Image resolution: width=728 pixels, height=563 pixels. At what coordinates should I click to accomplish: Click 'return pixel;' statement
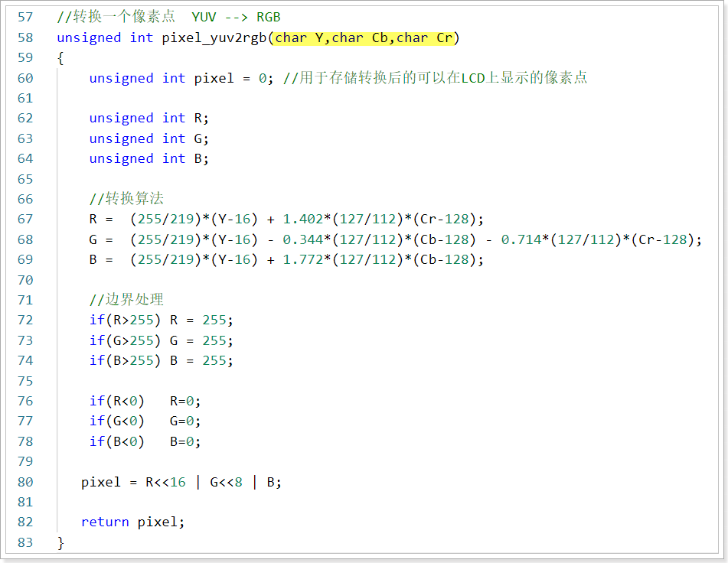[x=132, y=522]
